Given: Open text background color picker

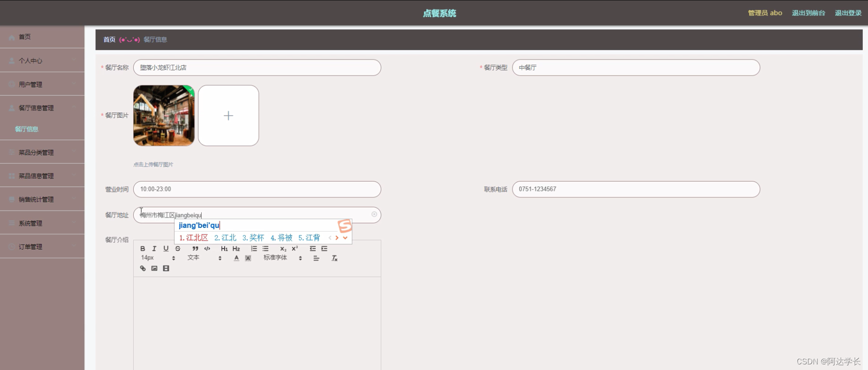Looking at the screenshot, I should [x=248, y=258].
